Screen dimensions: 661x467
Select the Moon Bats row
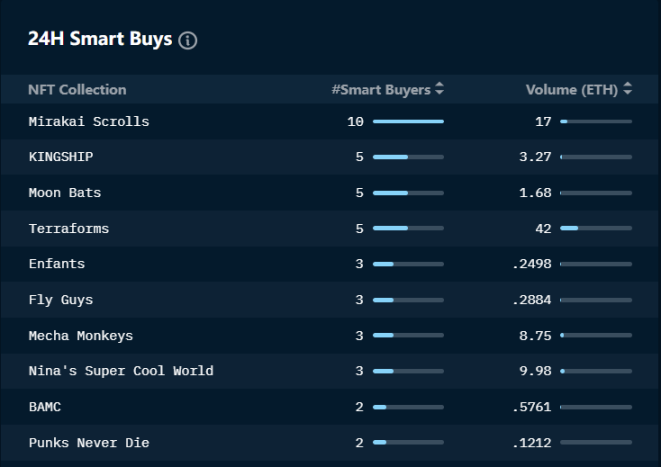coord(330,193)
